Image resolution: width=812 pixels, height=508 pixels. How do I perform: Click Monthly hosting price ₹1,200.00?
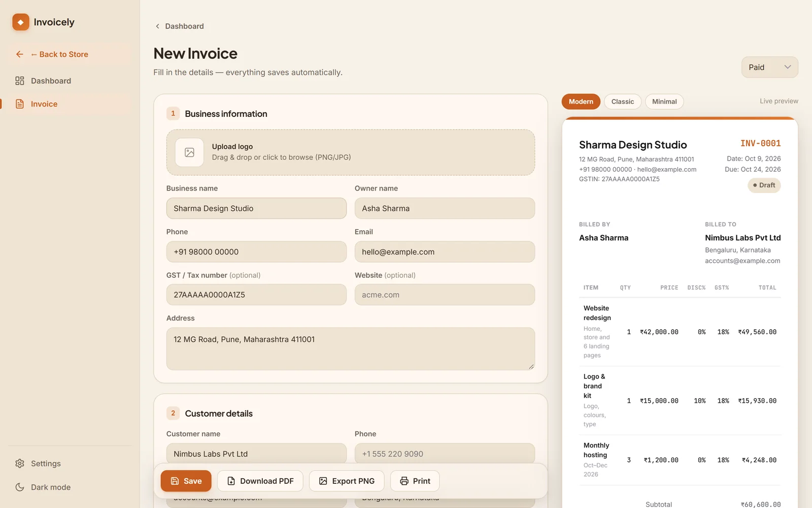coord(661,460)
